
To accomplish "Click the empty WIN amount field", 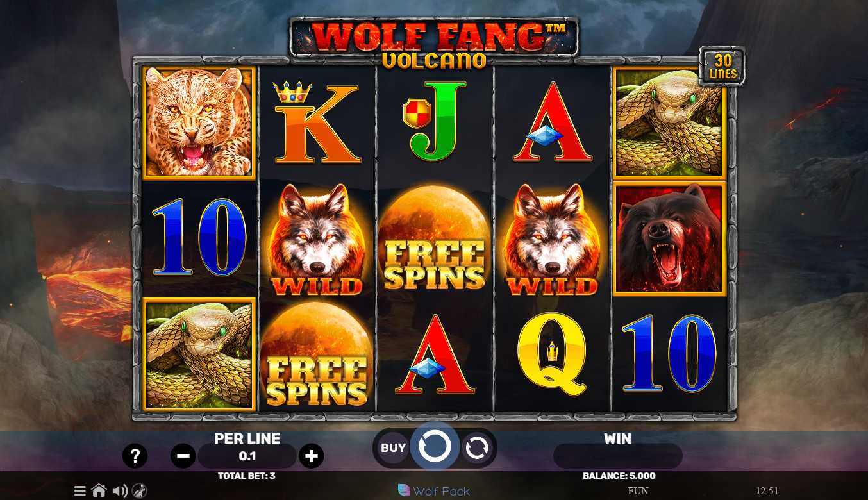I will tap(617, 456).
